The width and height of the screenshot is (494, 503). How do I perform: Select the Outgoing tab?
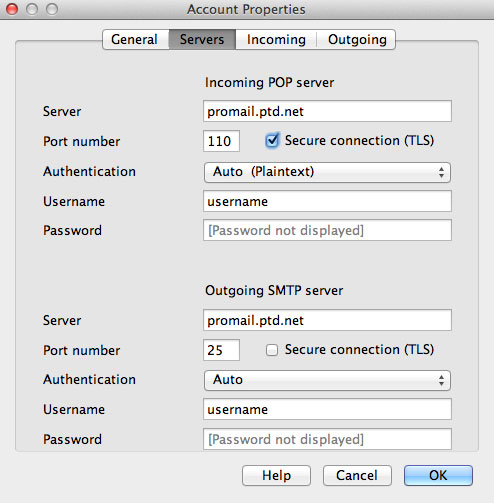pyautogui.click(x=356, y=39)
